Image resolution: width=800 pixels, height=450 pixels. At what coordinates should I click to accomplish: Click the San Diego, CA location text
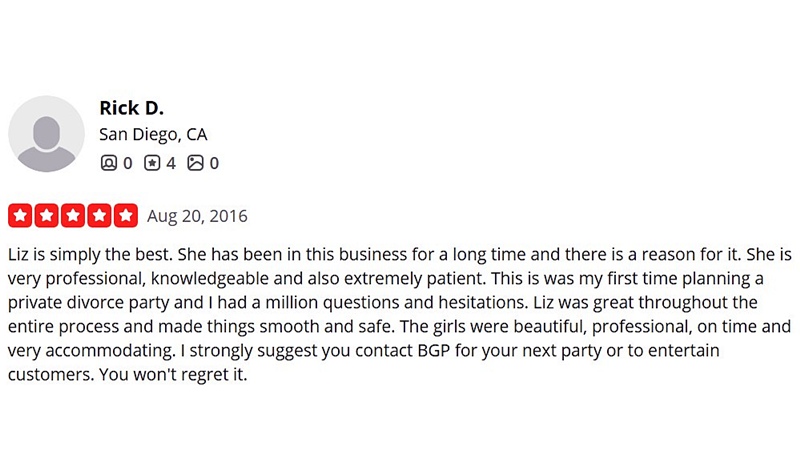coord(153,134)
